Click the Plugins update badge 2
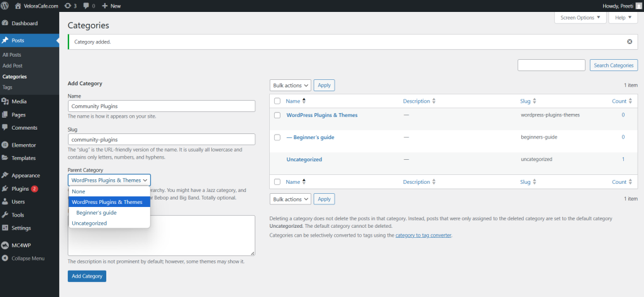This screenshot has height=297, width=644. pyautogui.click(x=35, y=189)
